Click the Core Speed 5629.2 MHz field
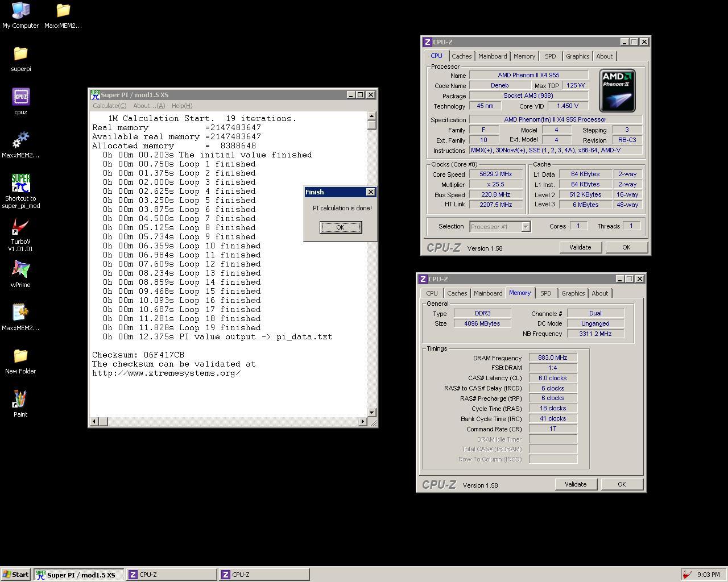The image size is (728, 582). click(x=495, y=174)
